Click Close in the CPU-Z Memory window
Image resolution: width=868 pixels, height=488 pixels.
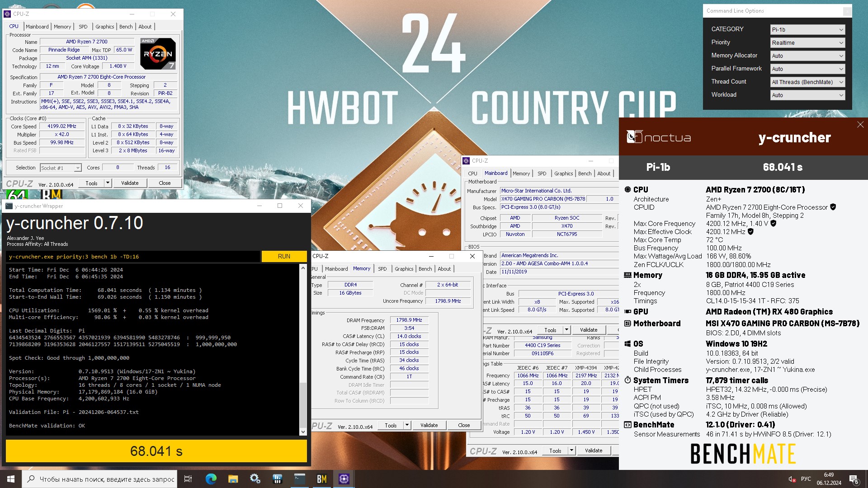pyautogui.click(x=464, y=425)
